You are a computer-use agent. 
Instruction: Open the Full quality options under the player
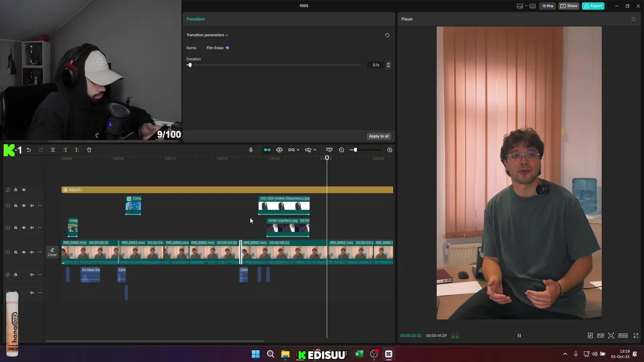coord(601,335)
